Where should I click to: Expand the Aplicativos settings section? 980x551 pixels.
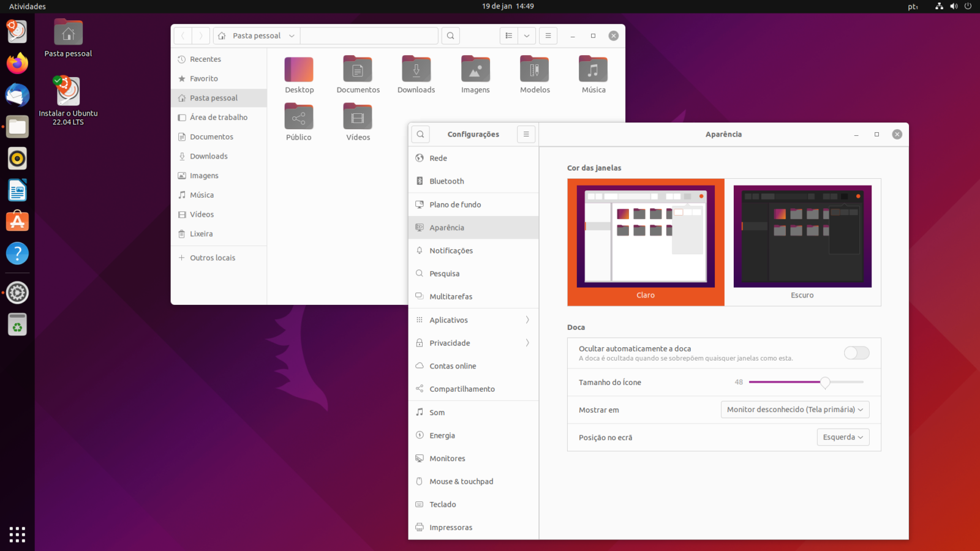click(x=473, y=319)
